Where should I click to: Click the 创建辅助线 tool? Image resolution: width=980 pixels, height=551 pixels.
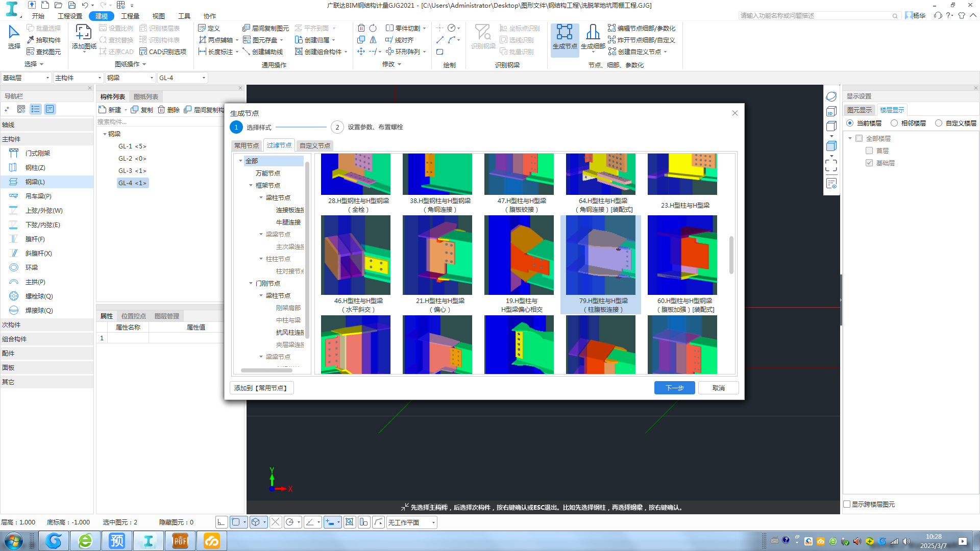click(262, 52)
